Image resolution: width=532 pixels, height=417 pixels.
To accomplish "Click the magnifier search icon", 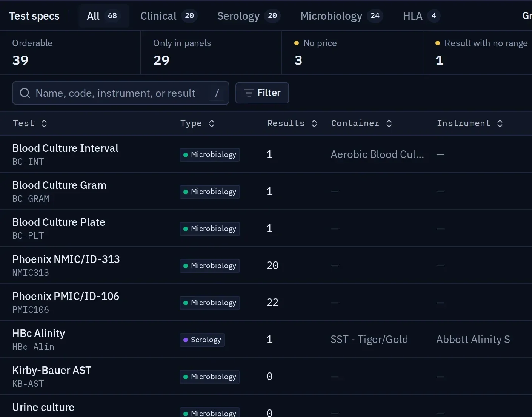I will coord(25,93).
